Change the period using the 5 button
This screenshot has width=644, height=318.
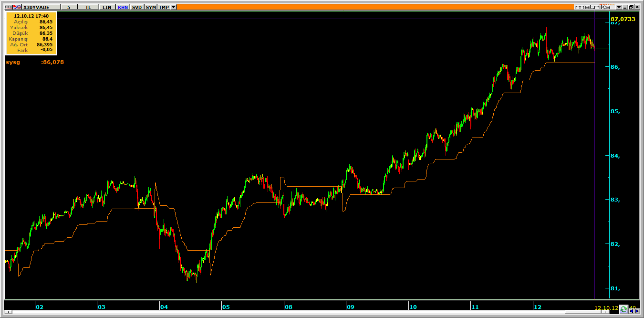69,7
